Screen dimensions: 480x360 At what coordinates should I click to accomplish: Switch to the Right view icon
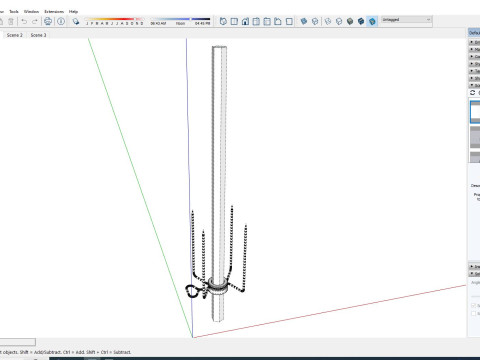point(256,22)
